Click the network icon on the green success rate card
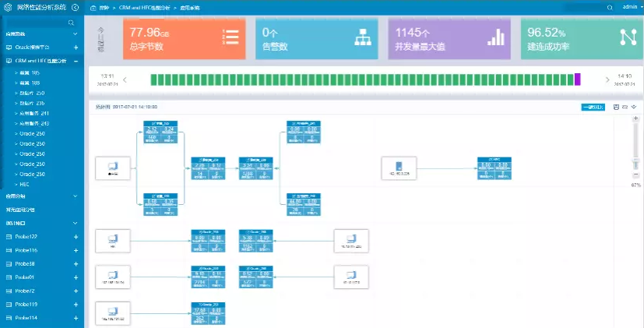 [626, 37]
